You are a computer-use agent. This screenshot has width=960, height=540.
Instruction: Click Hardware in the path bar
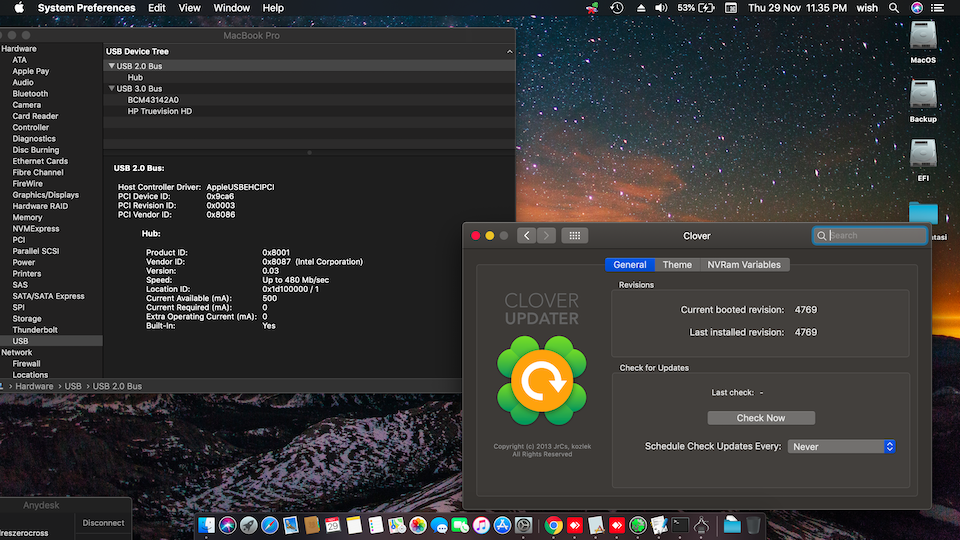(34, 386)
